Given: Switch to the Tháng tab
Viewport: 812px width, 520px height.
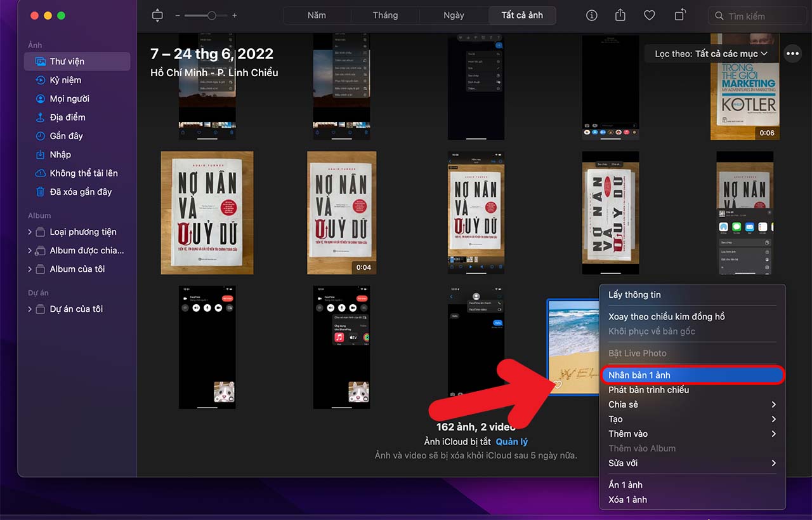Looking at the screenshot, I should point(385,15).
